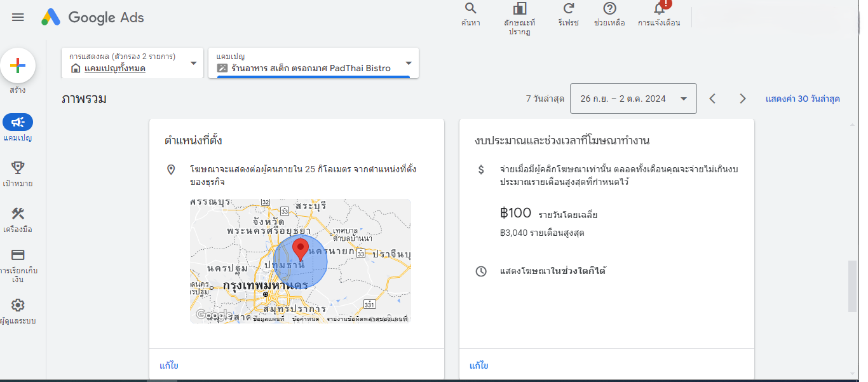Click the 'แสดงค่า 30 วันล่าสุด' link
Viewport: 868px width, 382px height.
click(803, 99)
